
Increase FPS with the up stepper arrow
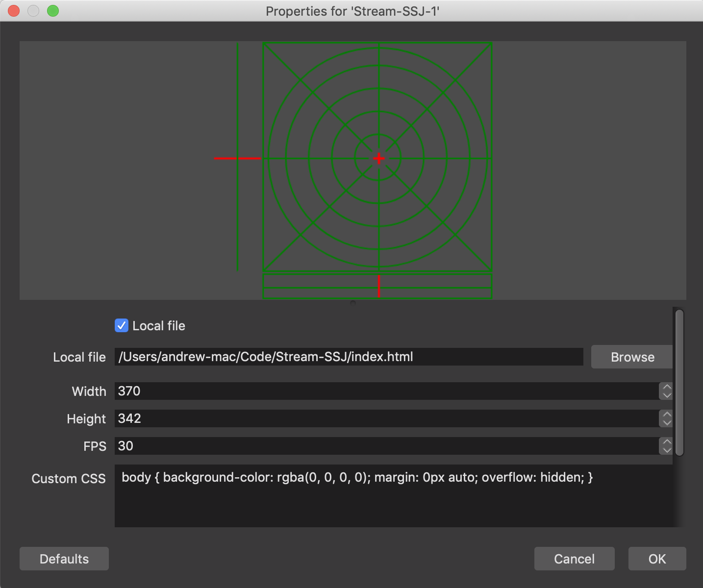click(x=667, y=442)
